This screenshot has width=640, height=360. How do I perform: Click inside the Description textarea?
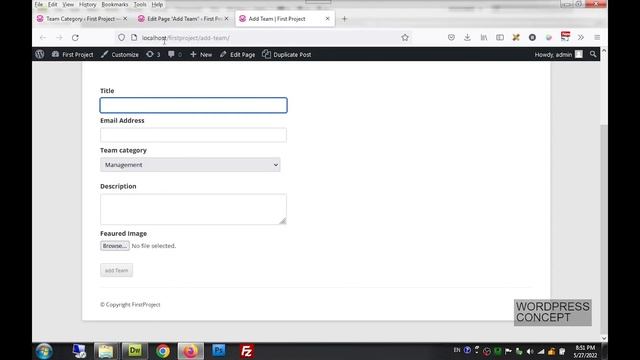193,209
